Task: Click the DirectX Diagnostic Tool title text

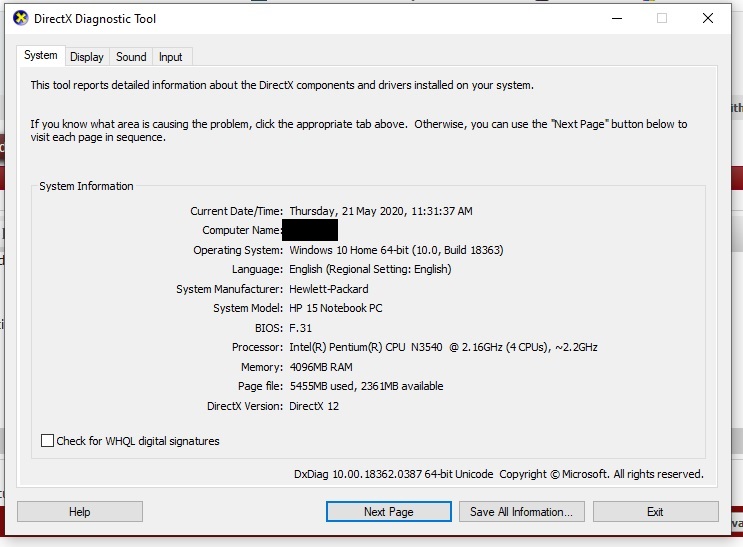Action: pyautogui.click(x=95, y=19)
